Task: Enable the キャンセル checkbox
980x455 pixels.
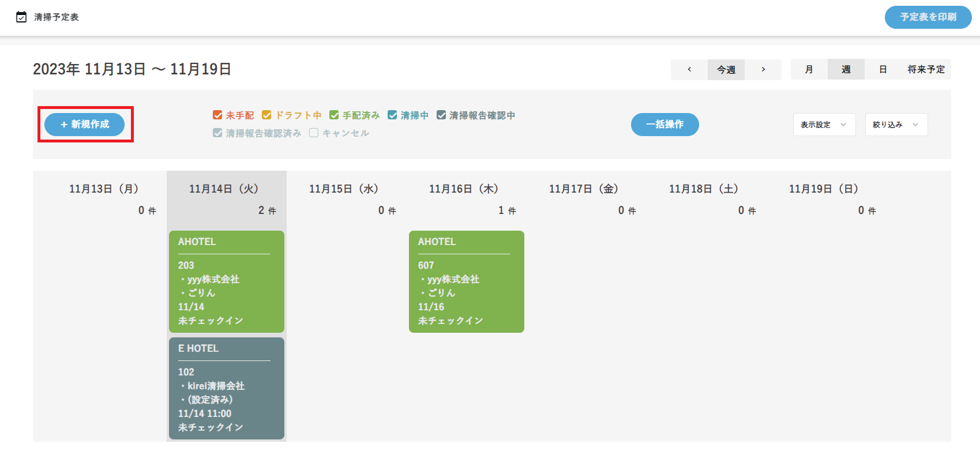Action: pyautogui.click(x=314, y=133)
